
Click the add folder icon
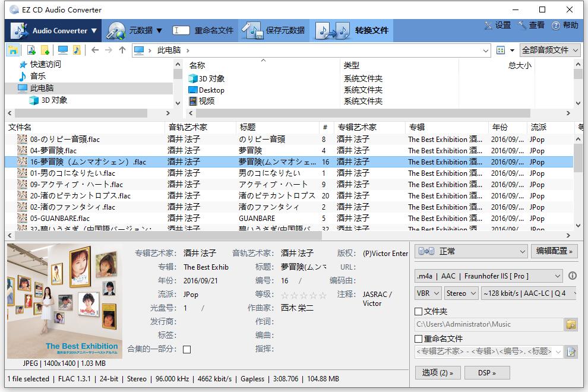[45, 50]
